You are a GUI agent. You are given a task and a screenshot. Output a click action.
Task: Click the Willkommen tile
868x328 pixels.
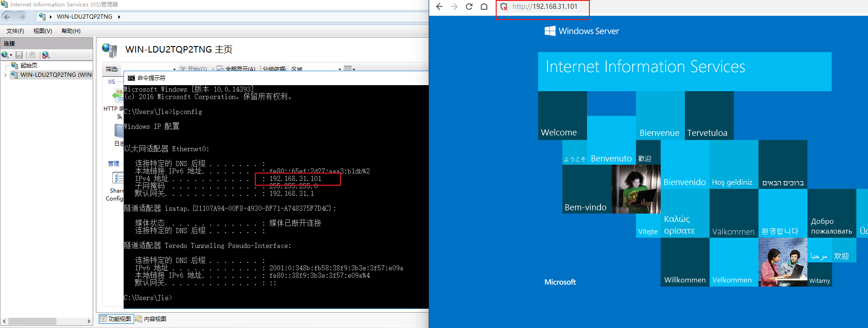[685, 262]
